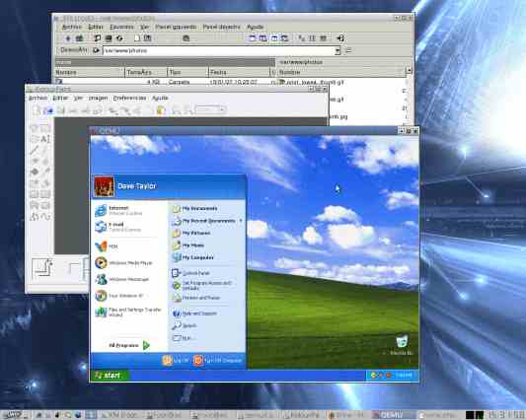Open Panel derecho menu in file manager
The image size is (526, 420).
[x=221, y=27]
